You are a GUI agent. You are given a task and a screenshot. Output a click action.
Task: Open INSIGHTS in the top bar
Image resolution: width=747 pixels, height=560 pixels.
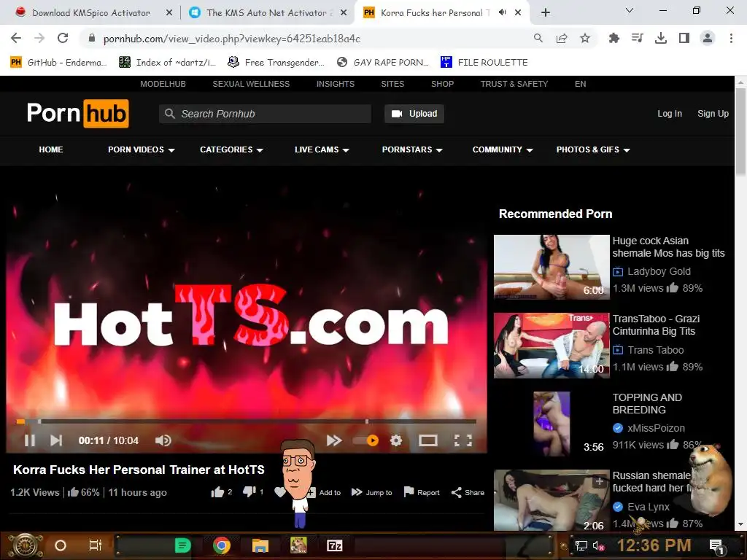click(x=336, y=84)
